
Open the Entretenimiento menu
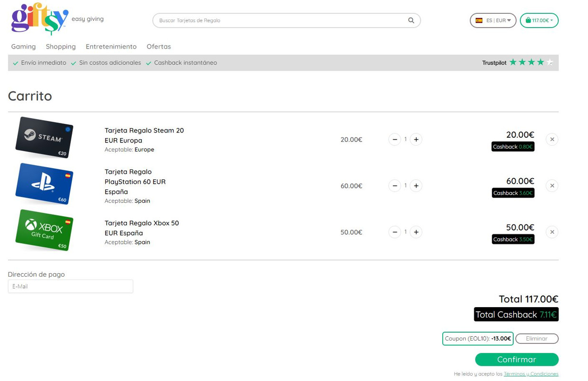coord(111,46)
